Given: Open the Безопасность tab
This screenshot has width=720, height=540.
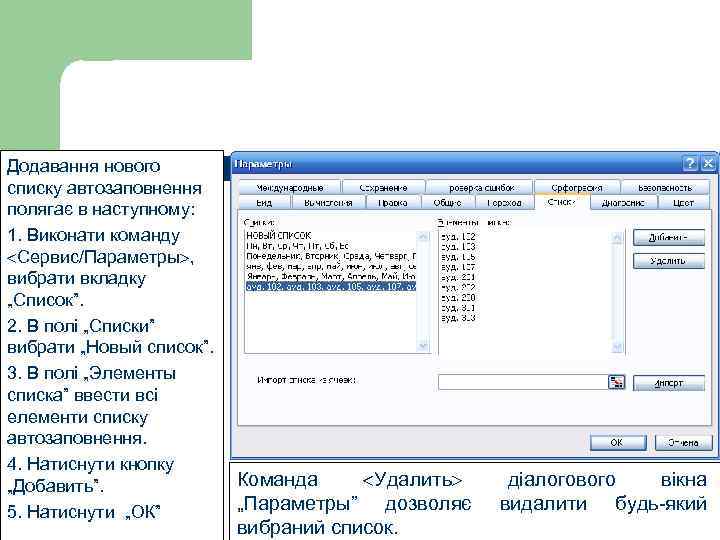Looking at the screenshot, I should (665, 188).
